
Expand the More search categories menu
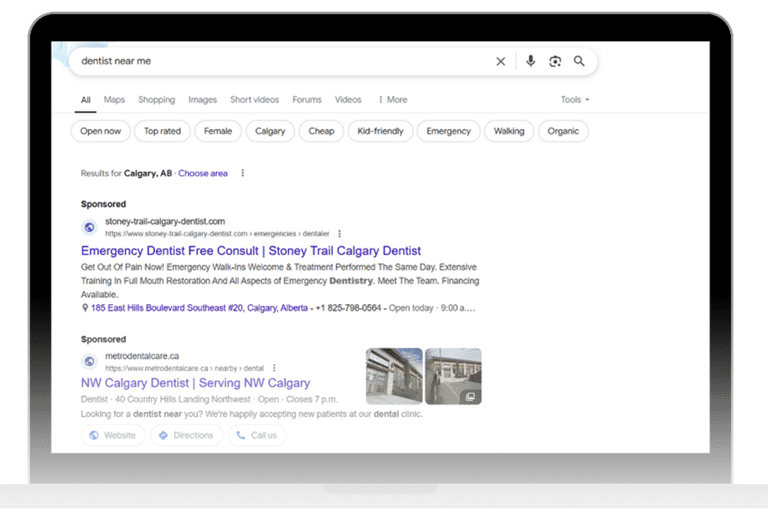393,100
